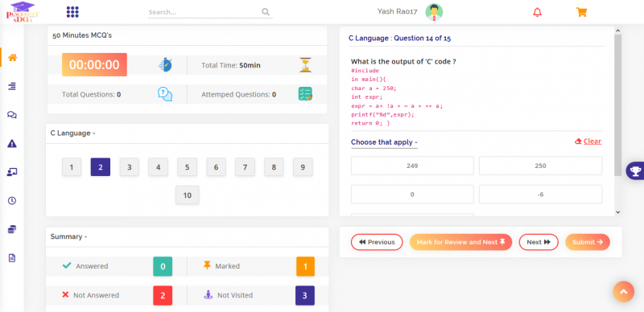
Task: Open the shopping cart icon
Action: pyautogui.click(x=581, y=12)
